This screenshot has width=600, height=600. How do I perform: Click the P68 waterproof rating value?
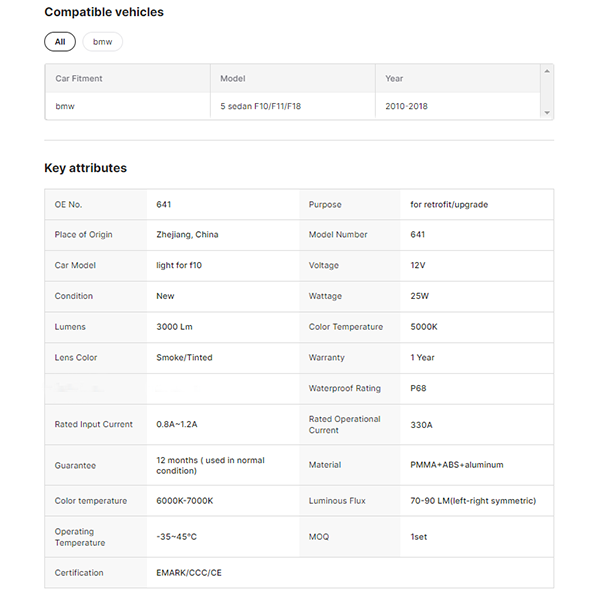click(x=419, y=388)
